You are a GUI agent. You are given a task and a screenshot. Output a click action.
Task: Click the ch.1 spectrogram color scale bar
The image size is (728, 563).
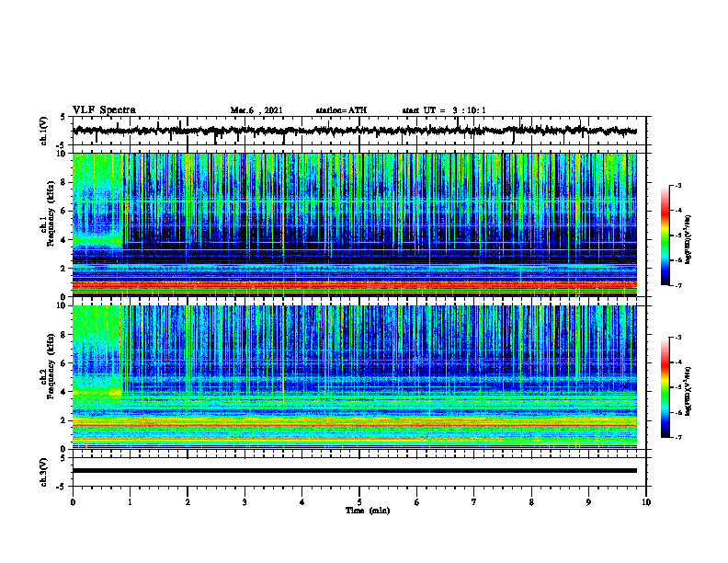[665, 236]
